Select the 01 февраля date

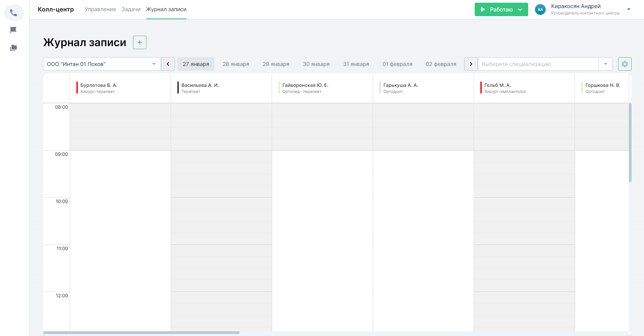[x=397, y=64]
